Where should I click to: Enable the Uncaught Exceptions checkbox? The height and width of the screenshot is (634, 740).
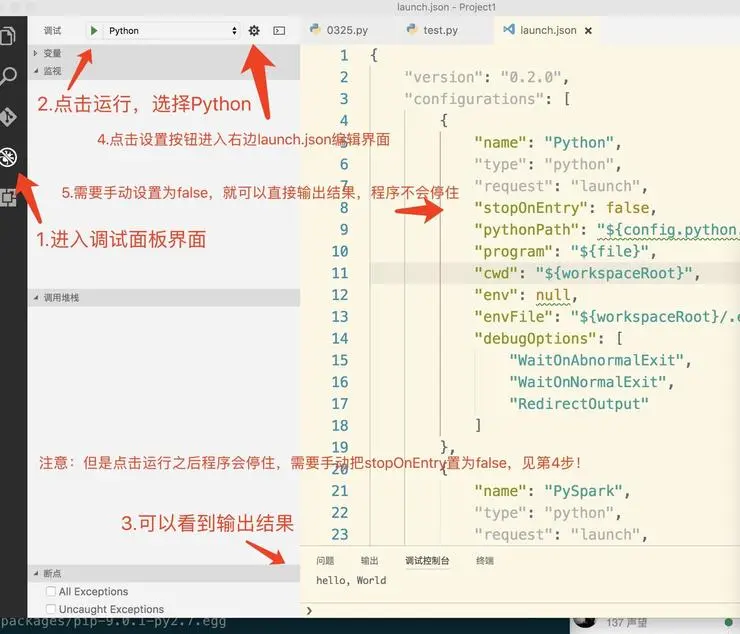tap(51, 609)
